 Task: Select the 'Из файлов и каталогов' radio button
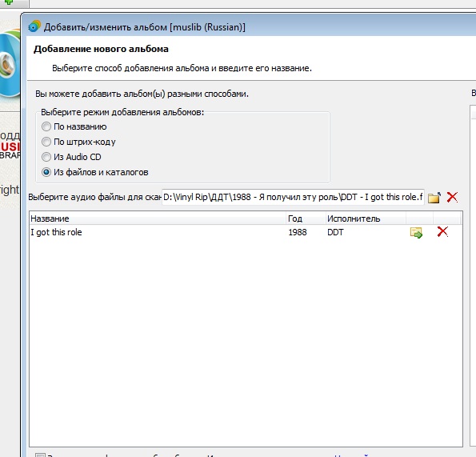(x=46, y=172)
